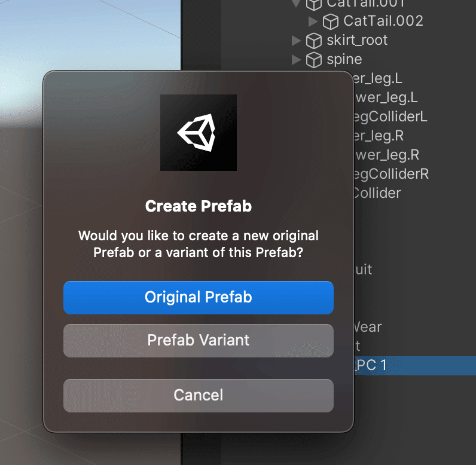
Task: Click the cube icon beside CatTail.002
Action: pyautogui.click(x=330, y=22)
